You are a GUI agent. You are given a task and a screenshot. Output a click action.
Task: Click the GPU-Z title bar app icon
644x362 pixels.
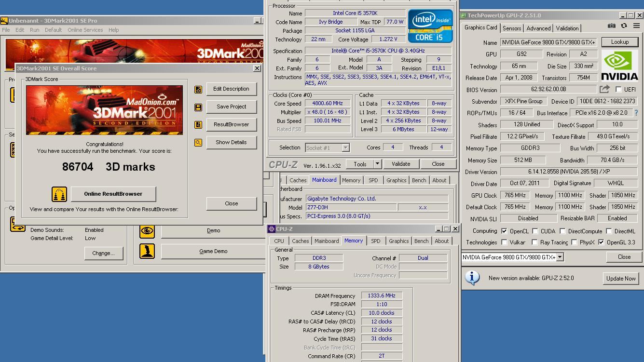pos(464,15)
